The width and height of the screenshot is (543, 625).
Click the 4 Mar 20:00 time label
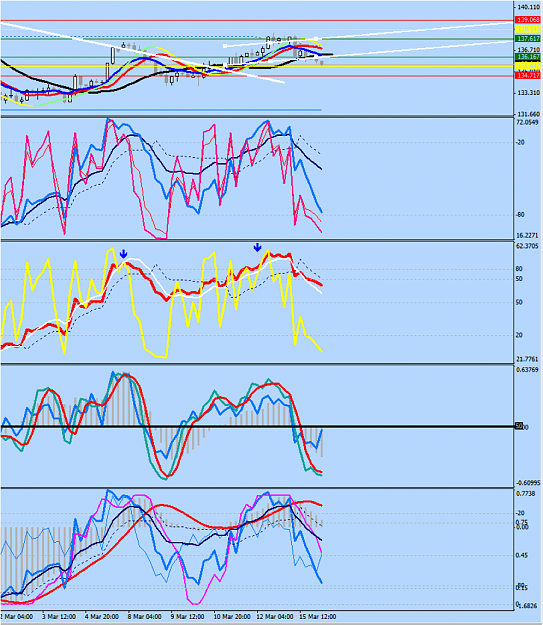point(102,617)
